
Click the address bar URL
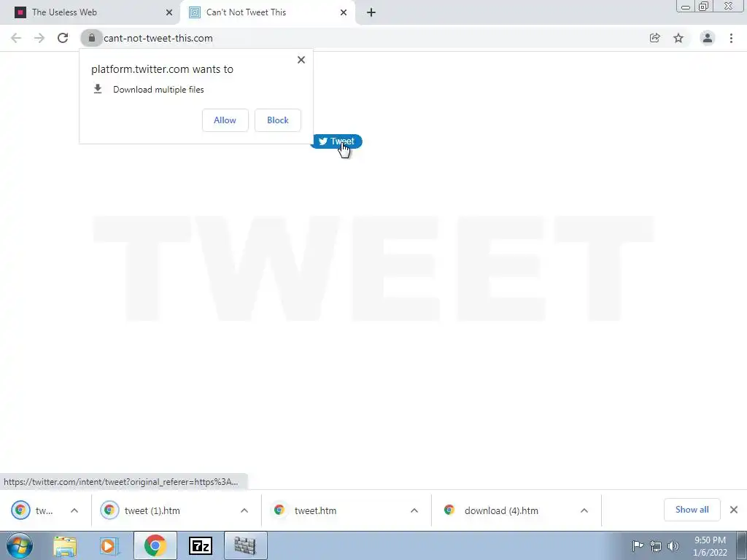[158, 38]
